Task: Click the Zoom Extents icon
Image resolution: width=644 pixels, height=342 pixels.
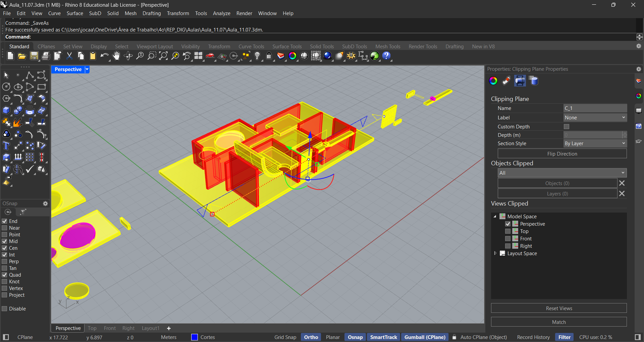Action: click(x=163, y=56)
